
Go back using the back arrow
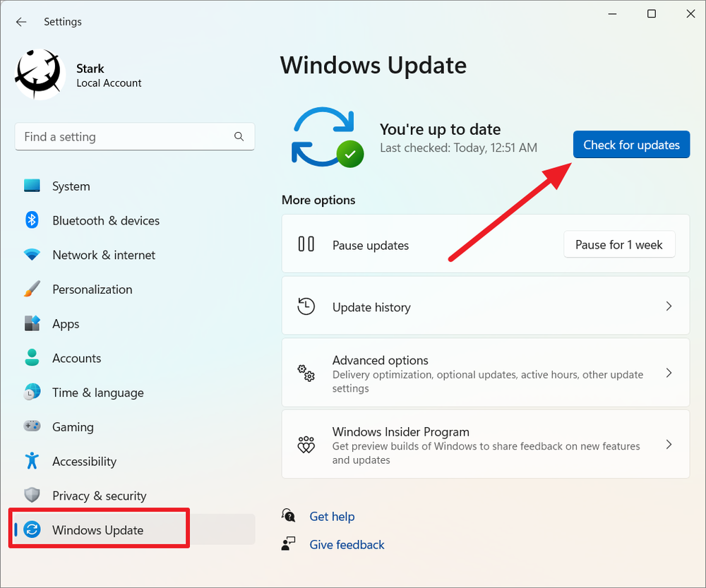pos(21,22)
